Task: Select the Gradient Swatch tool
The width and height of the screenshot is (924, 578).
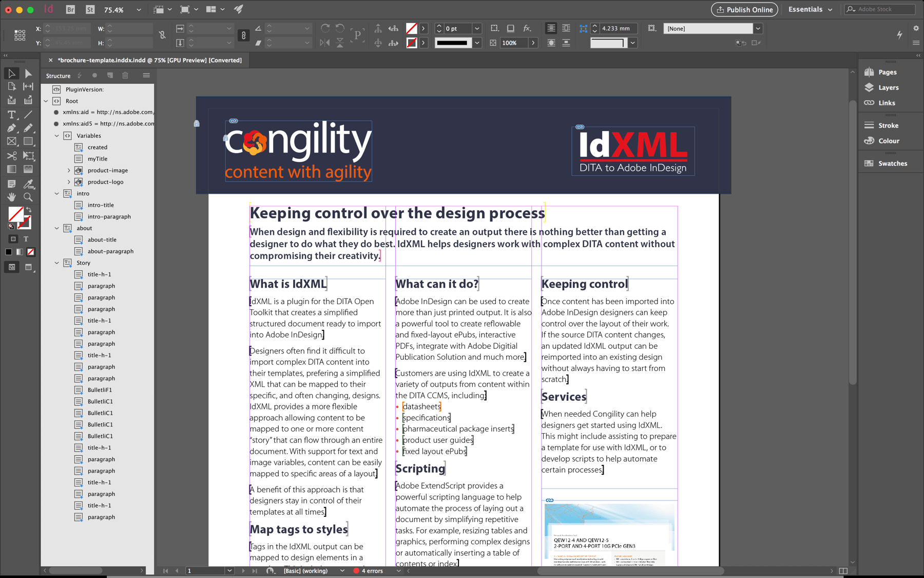Action: [12, 169]
